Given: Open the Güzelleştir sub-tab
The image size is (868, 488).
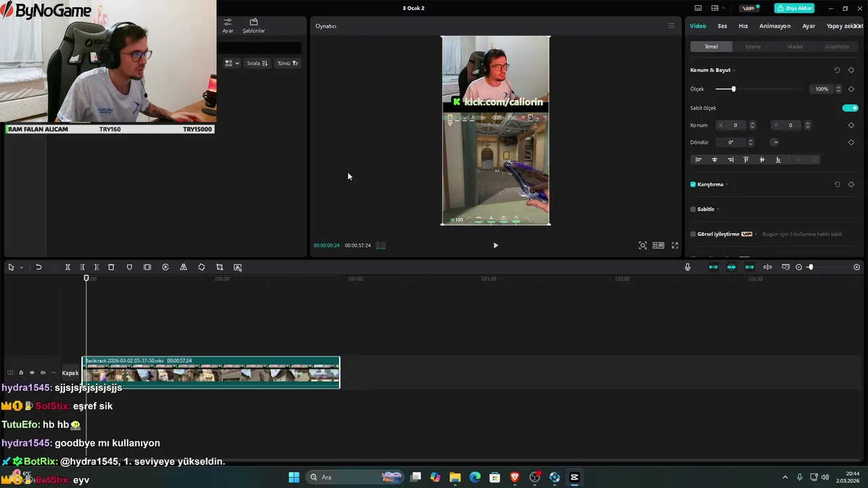Looking at the screenshot, I should (x=837, y=47).
